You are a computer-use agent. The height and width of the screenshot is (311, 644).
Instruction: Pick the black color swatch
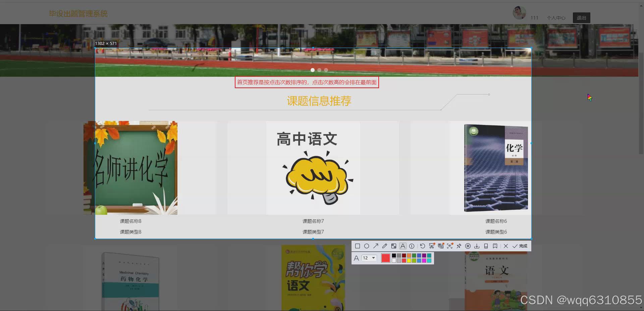click(x=394, y=255)
